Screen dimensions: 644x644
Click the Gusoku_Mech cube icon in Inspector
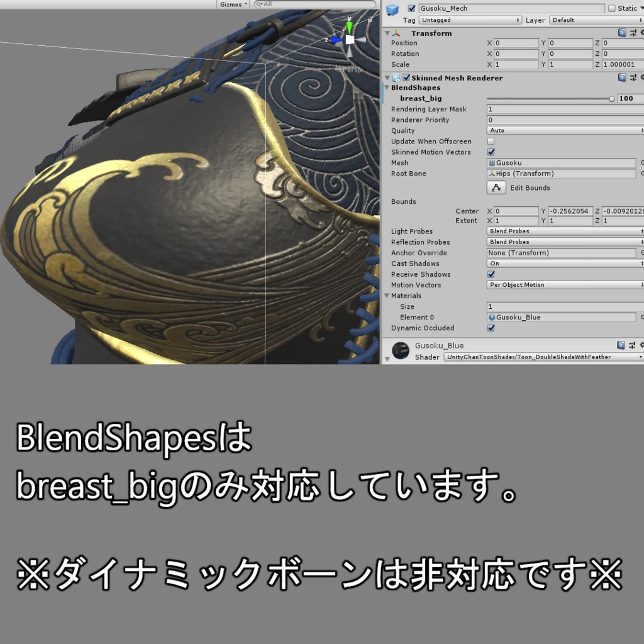coord(392,8)
